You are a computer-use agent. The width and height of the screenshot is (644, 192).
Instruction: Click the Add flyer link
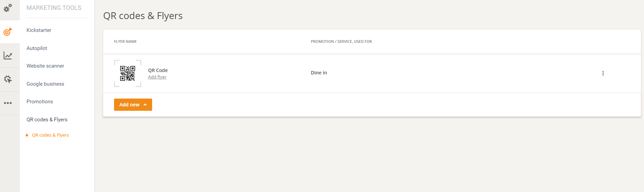pos(157,77)
